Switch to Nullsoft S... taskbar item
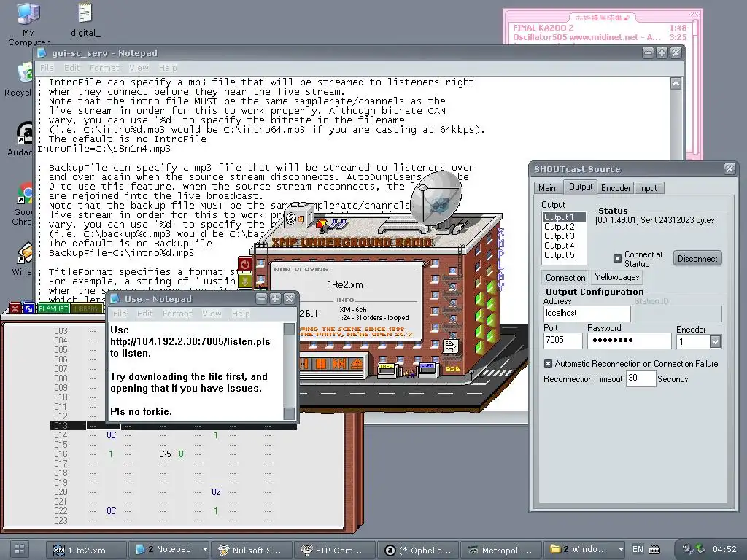Viewport: 747px width, 560px height. tap(252, 550)
